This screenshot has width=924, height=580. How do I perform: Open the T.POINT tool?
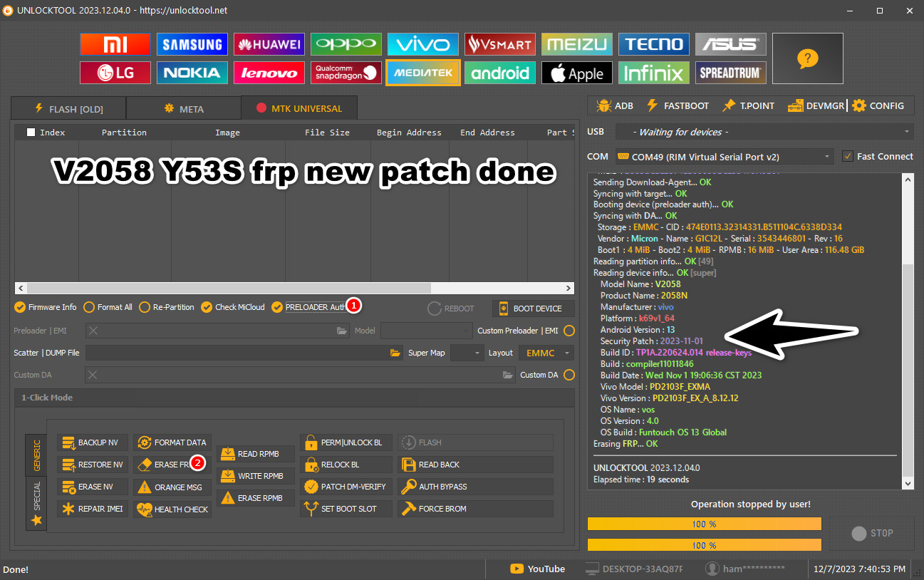pos(748,105)
